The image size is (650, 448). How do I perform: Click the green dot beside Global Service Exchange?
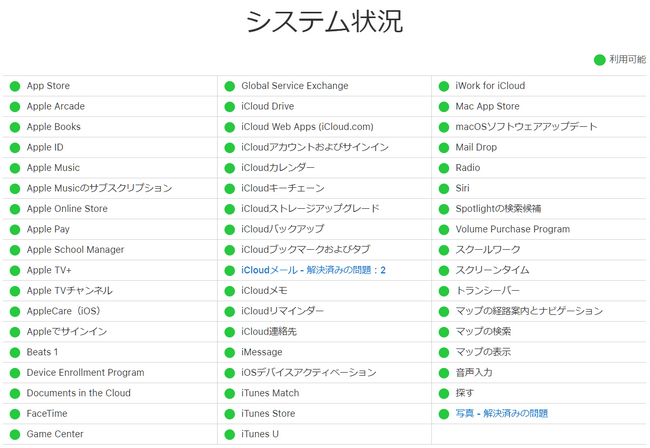[x=230, y=86]
